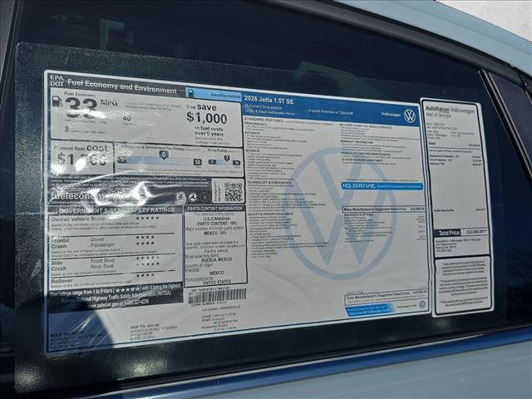
Task: Click the 'EPA DOT' label
Action: [57, 80]
